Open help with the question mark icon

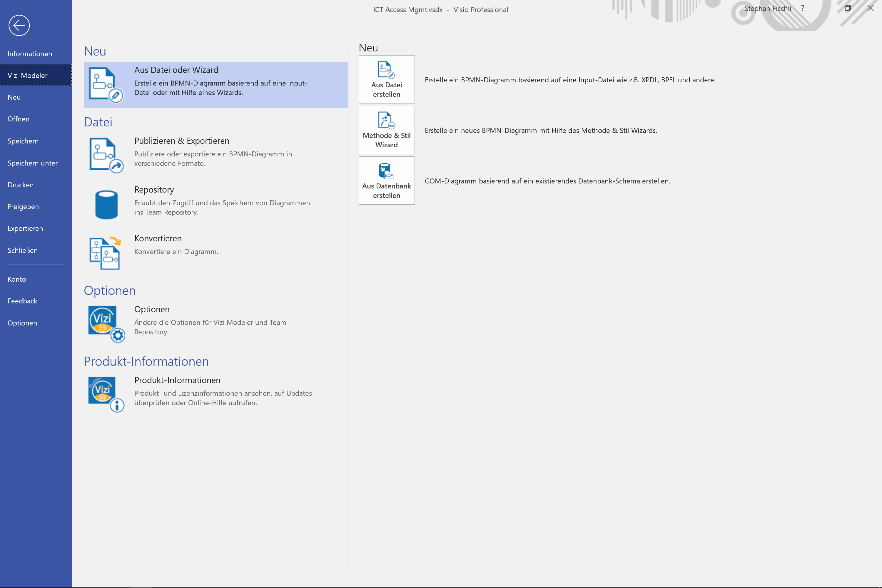click(x=803, y=8)
